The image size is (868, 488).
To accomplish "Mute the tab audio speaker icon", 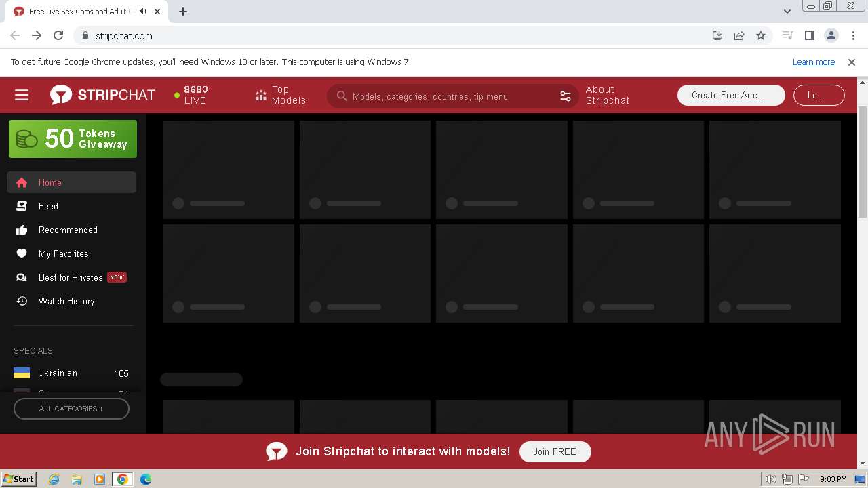I will coord(143,12).
